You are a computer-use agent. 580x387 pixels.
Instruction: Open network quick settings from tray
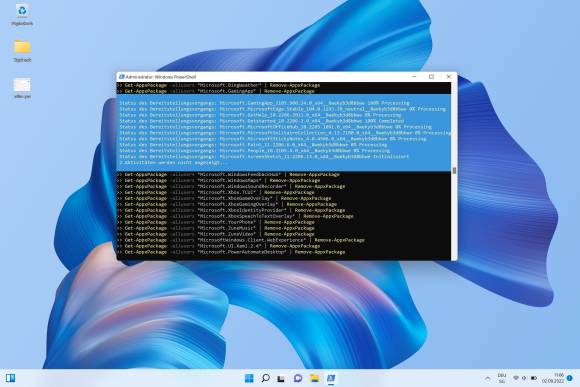(516, 378)
